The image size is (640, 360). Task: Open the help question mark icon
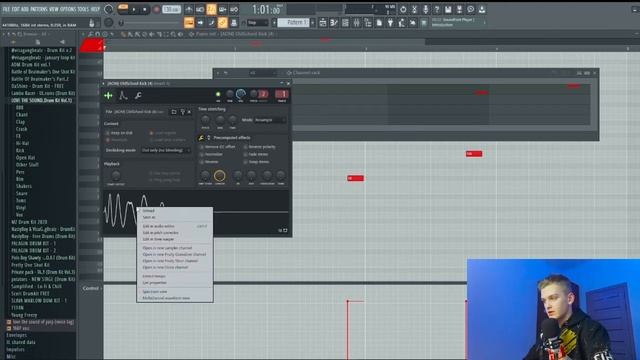tap(437, 9)
